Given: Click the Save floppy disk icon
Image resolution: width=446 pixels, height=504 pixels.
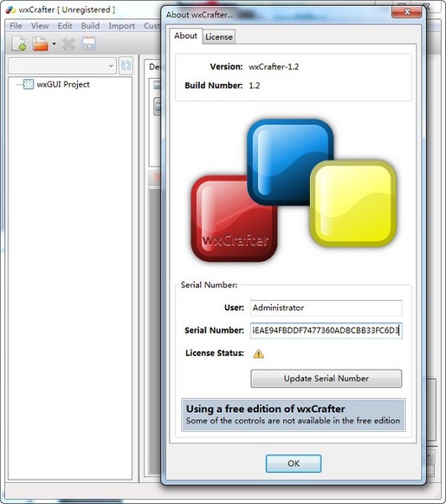Looking at the screenshot, I should (x=89, y=44).
